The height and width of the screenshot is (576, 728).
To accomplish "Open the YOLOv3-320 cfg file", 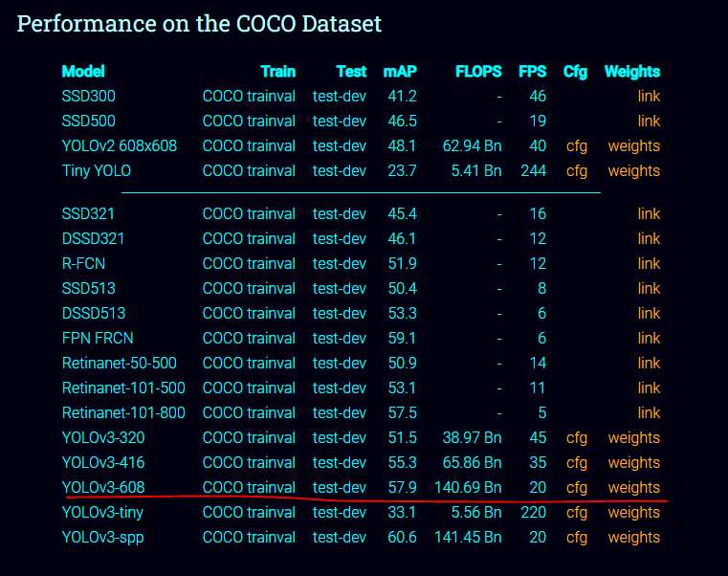I will pyautogui.click(x=577, y=438).
